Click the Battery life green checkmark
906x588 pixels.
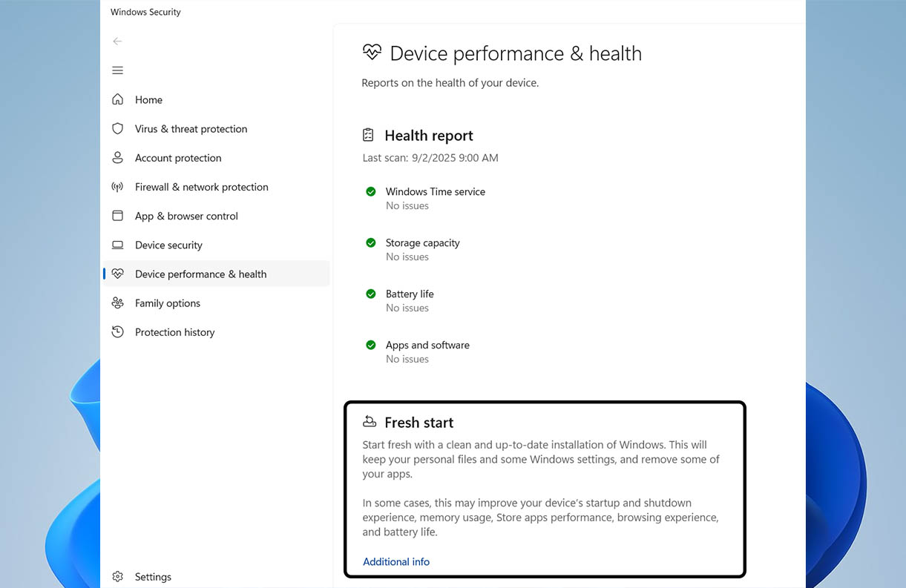[x=371, y=294]
